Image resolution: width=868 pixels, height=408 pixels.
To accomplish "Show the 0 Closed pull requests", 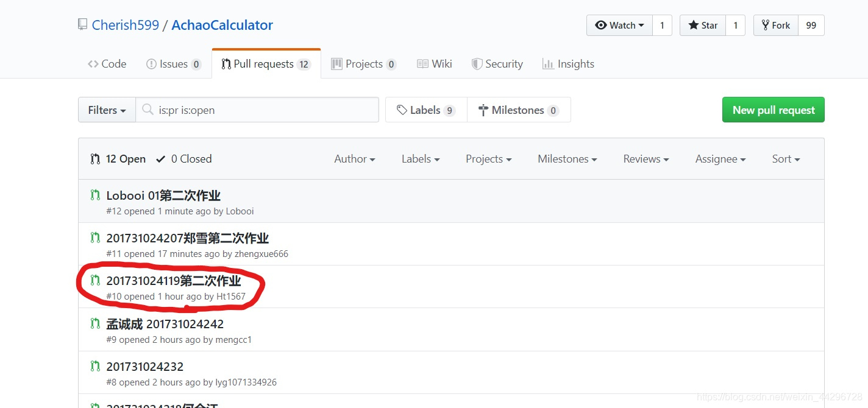I will pos(184,159).
